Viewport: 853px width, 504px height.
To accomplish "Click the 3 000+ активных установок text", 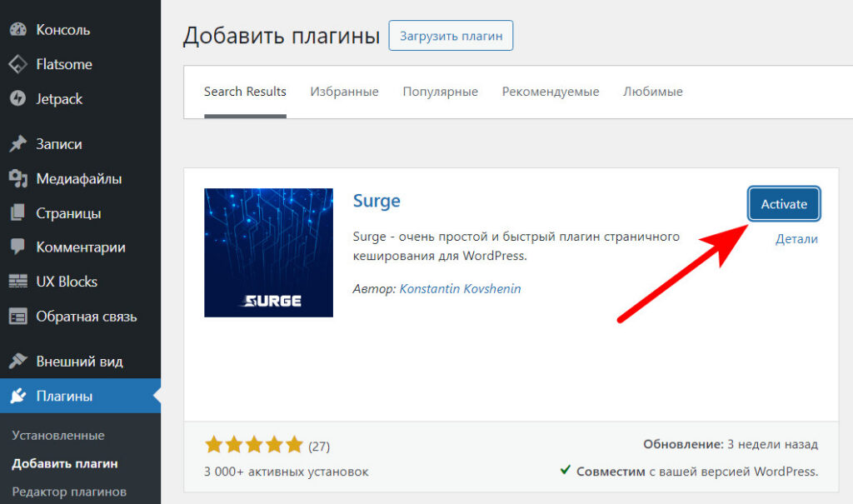I will 287,472.
